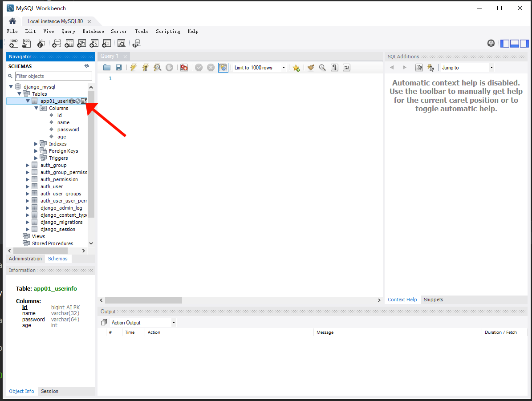This screenshot has height=401, width=532.
Task: Toggle the left sidebar panel
Action: point(505,44)
